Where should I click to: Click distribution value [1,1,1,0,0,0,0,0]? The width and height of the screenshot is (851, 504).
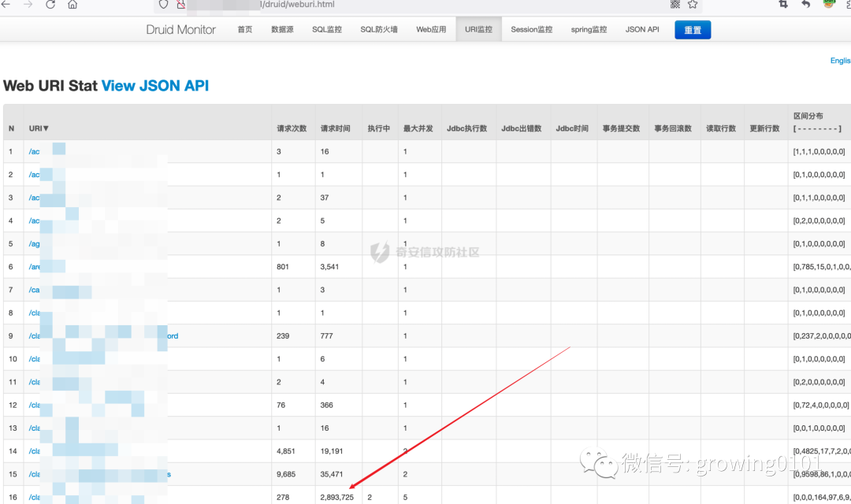point(819,152)
